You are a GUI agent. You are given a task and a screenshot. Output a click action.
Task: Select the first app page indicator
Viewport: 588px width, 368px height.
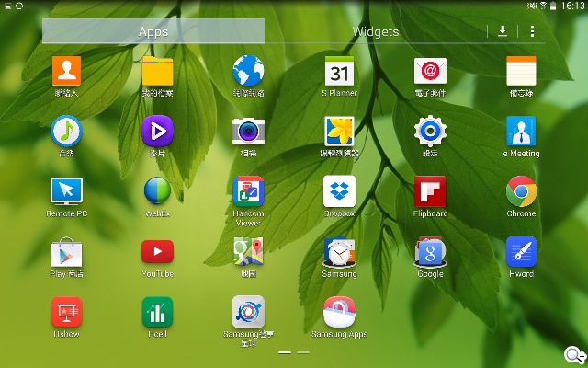(285, 352)
